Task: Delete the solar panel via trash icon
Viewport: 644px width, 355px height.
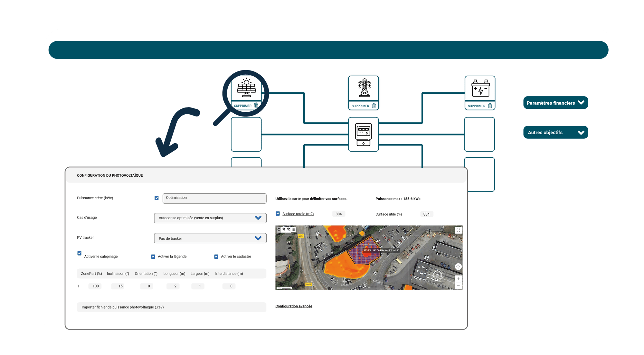Action: point(256,105)
